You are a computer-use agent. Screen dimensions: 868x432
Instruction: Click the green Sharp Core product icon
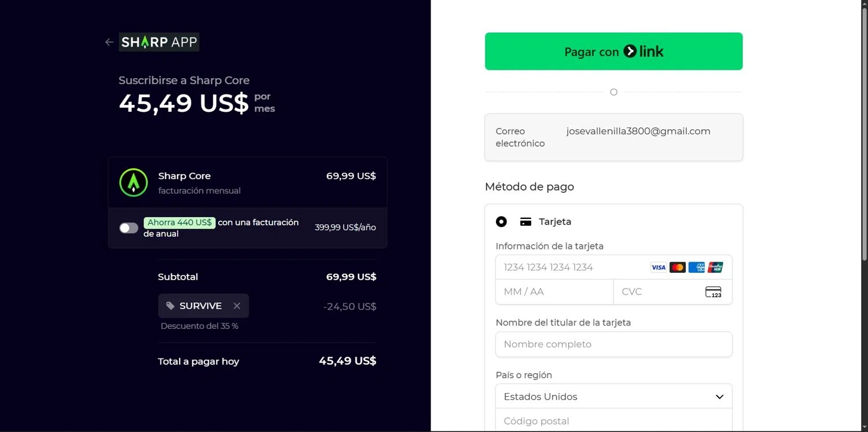(x=133, y=182)
